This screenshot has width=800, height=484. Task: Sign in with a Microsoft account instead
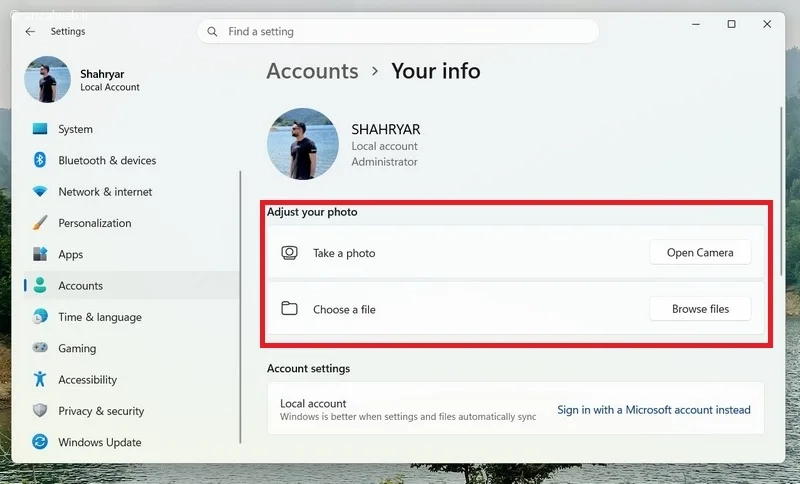(654, 410)
